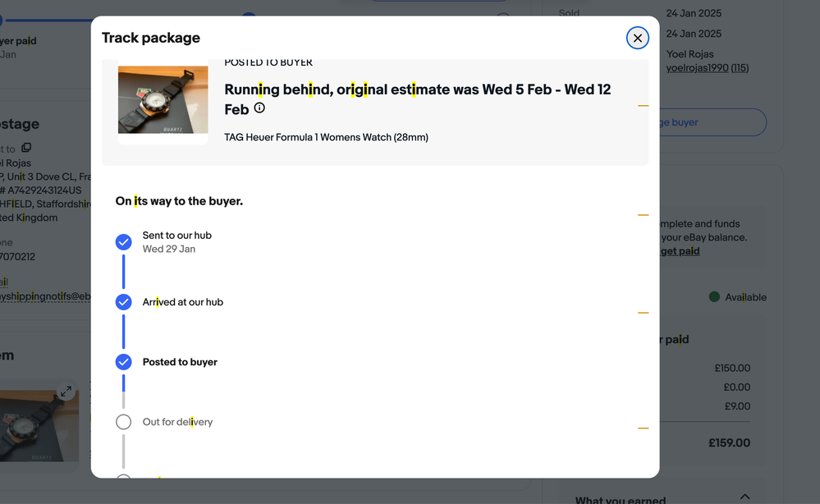Click the 'Posted to buyer' step label
This screenshot has height=504, width=820.
tap(180, 362)
